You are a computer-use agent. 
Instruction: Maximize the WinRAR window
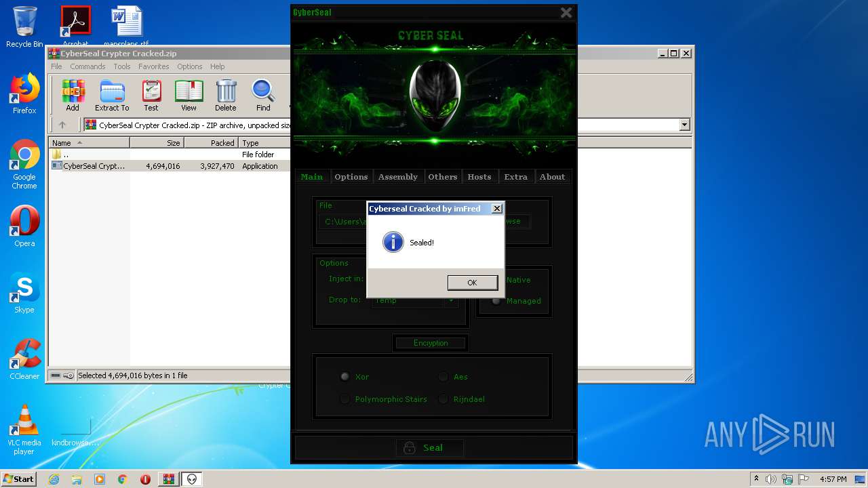tap(673, 53)
